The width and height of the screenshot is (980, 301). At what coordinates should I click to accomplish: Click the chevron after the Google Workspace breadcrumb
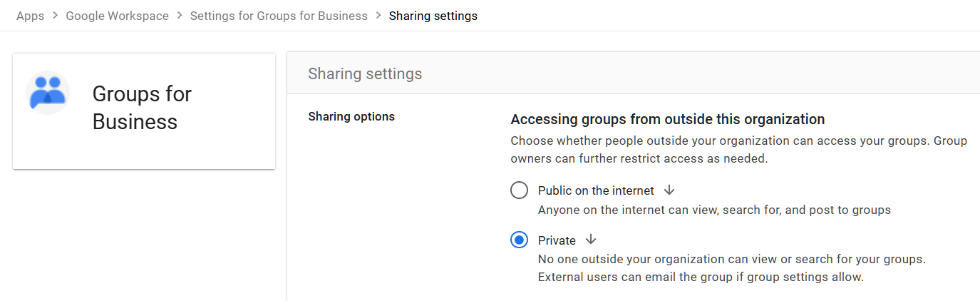tap(180, 16)
